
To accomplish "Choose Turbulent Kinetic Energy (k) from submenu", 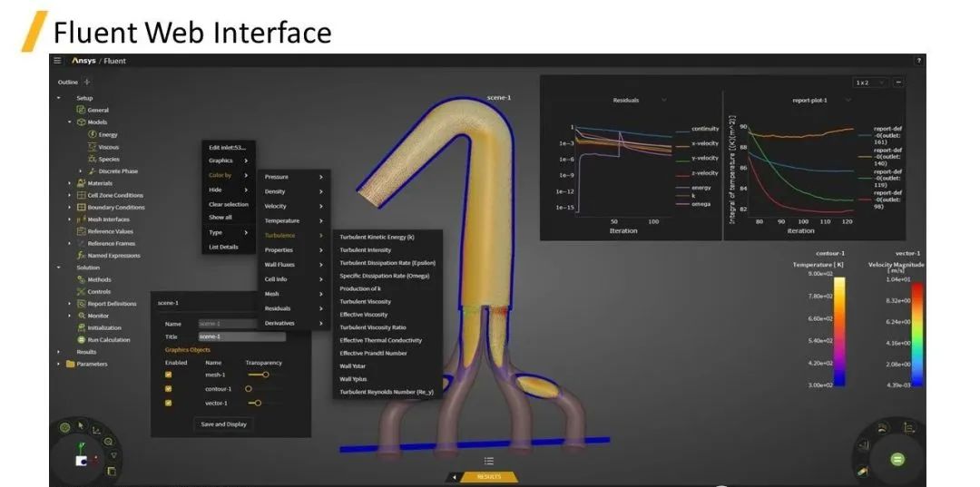I will [x=377, y=238].
